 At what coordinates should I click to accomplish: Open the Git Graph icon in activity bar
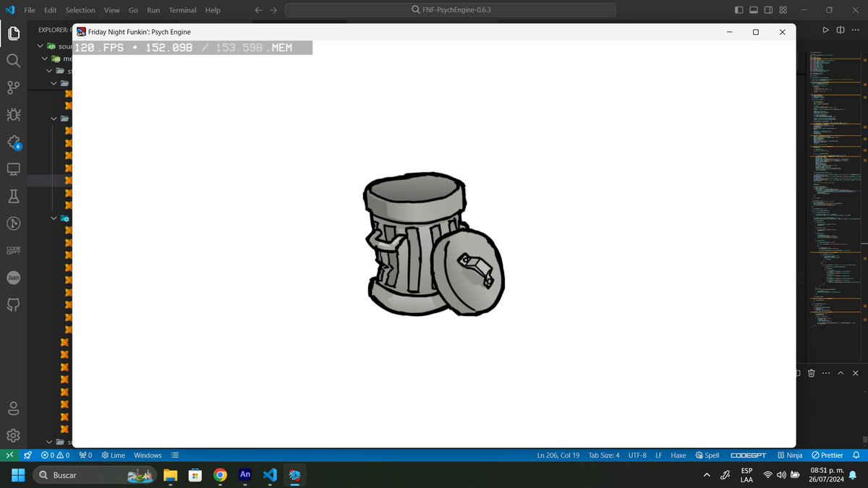[13, 223]
